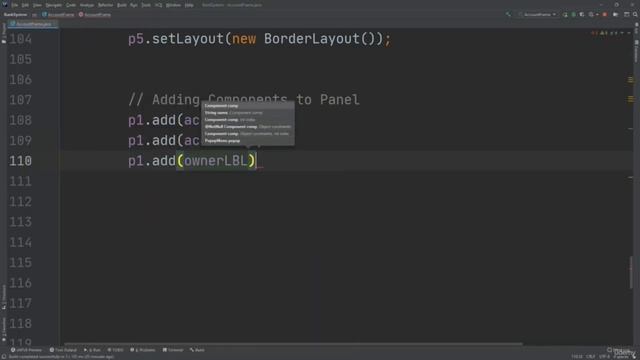640x360 pixels.
Task: Open the Navigate menu
Action: point(53,5)
